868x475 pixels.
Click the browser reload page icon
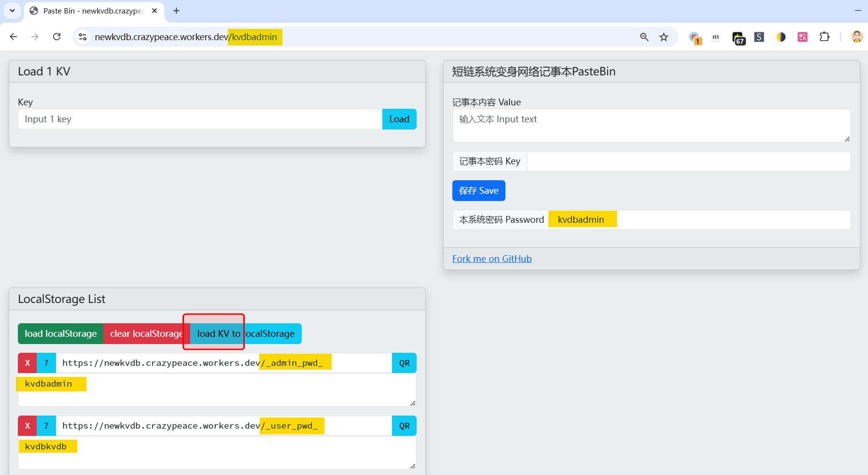[56, 37]
